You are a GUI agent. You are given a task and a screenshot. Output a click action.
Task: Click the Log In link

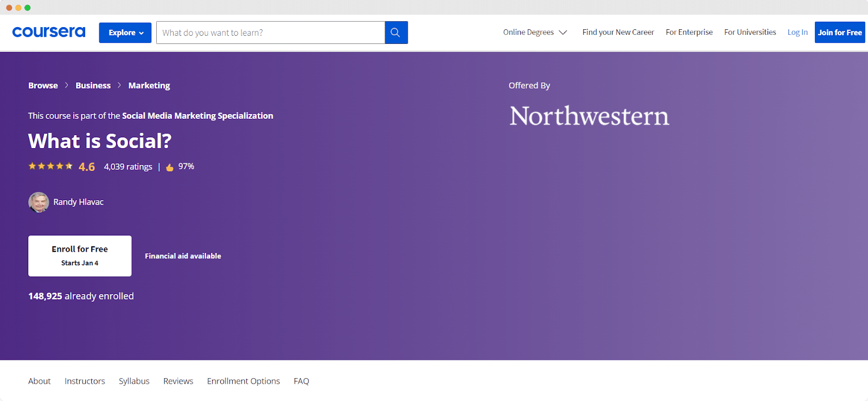click(x=797, y=33)
